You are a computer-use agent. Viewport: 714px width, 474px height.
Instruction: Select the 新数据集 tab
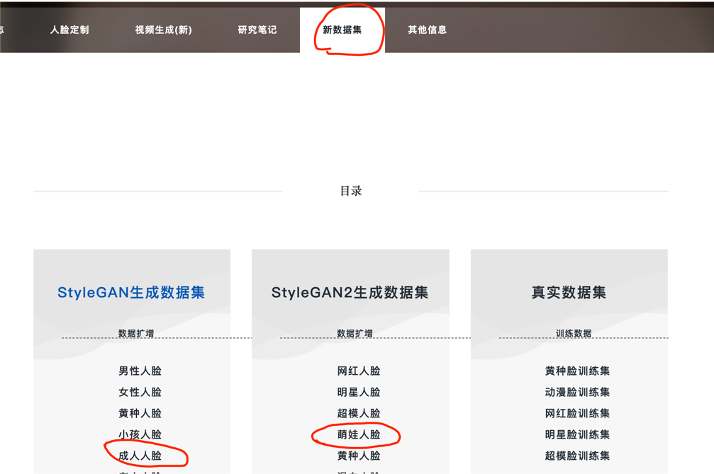pos(342,30)
